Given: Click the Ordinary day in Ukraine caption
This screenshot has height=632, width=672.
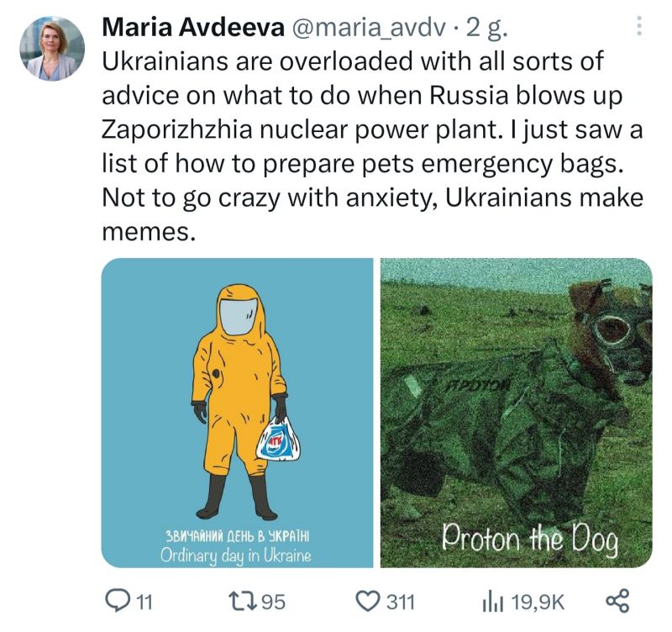Looking at the screenshot, I should click(236, 556).
